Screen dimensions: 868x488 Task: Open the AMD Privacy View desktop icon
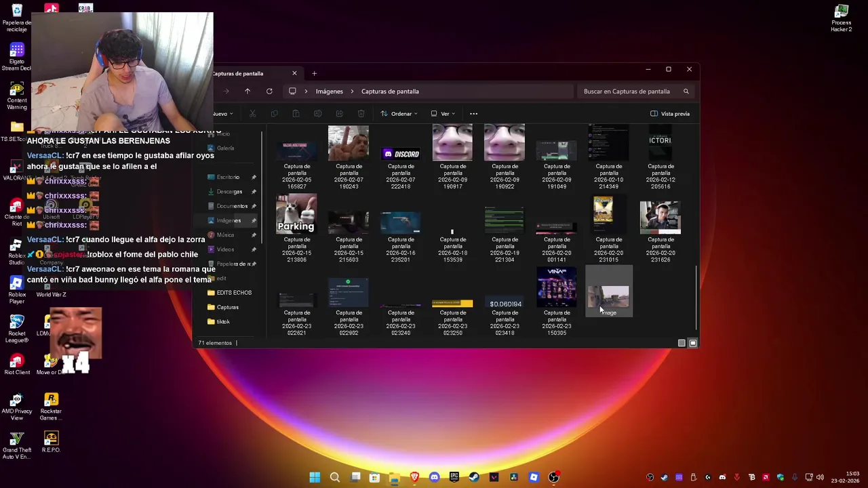(17, 407)
